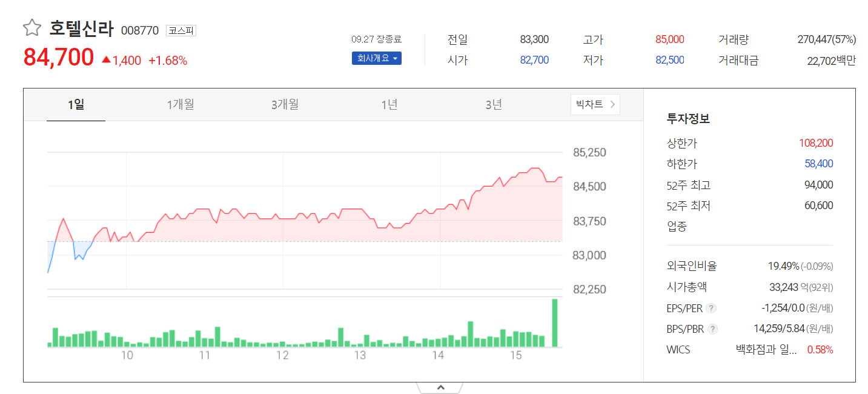Click the 업종 label
868x394 pixels.
(x=677, y=227)
